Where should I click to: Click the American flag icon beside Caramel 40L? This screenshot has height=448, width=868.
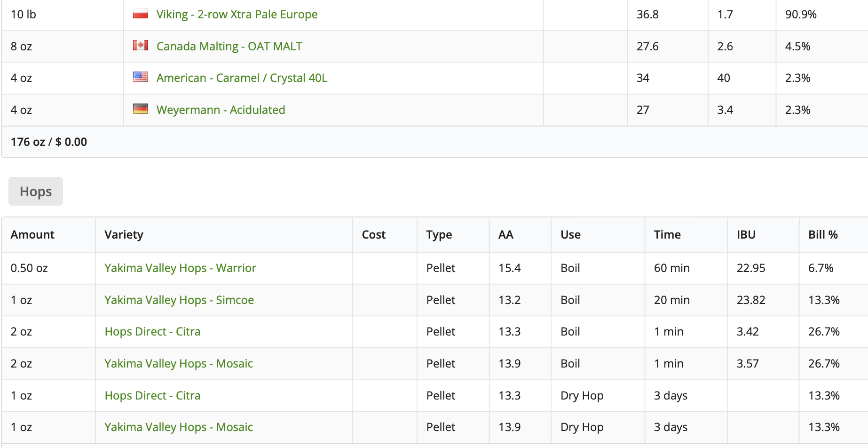pyautogui.click(x=141, y=77)
